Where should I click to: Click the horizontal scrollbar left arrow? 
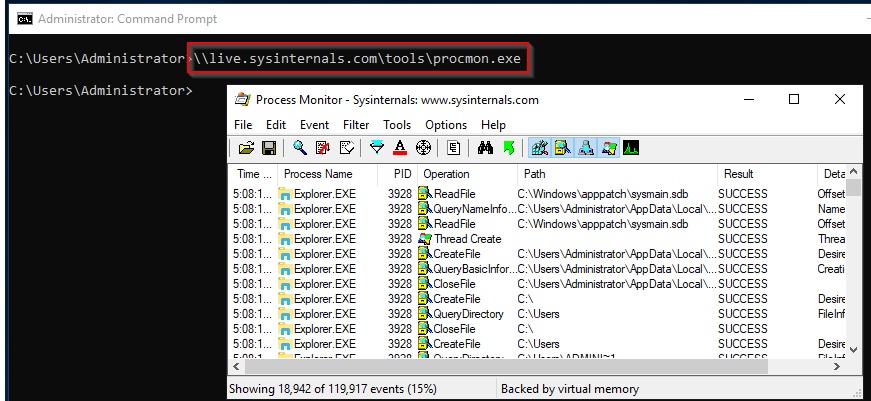point(236,367)
